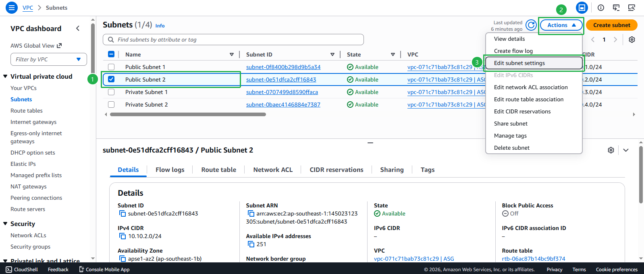
Task: Open Console Mobile App link
Action: tap(104, 270)
